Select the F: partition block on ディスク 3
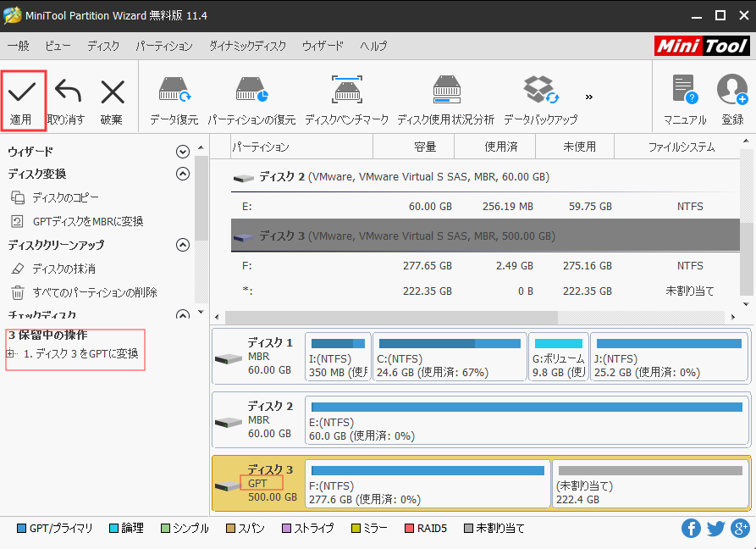The width and height of the screenshot is (756, 549). coord(426,484)
